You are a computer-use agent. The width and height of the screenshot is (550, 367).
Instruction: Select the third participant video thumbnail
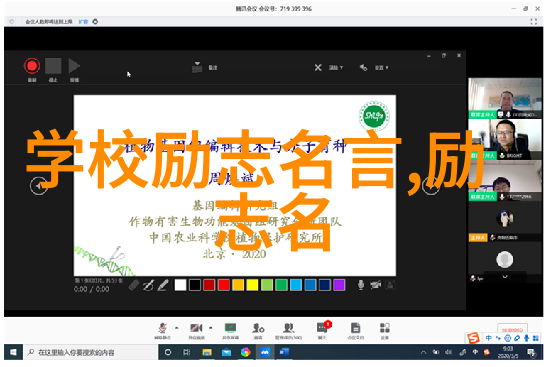coord(505,180)
